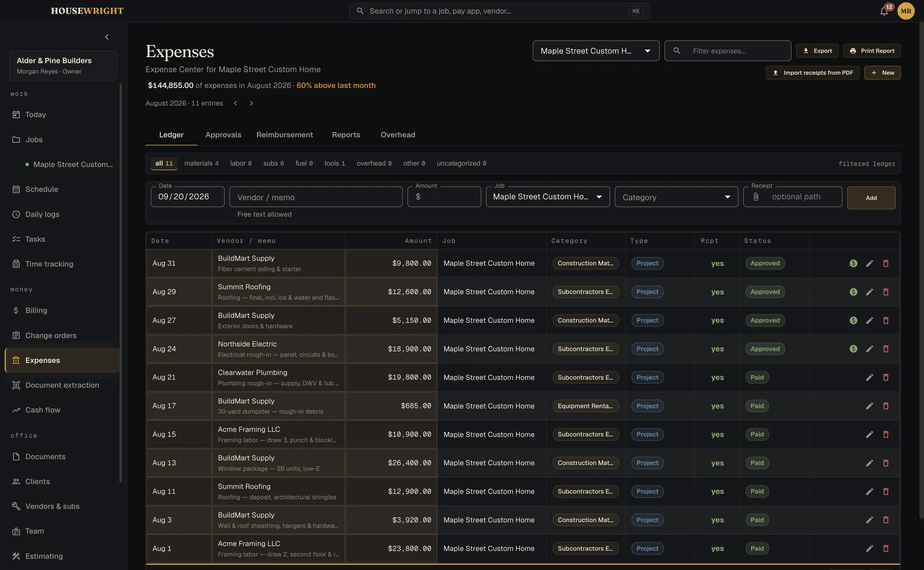This screenshot has height=570, width=924.
Task: Click the Add button in the entry form
Action: pos(871,198)
